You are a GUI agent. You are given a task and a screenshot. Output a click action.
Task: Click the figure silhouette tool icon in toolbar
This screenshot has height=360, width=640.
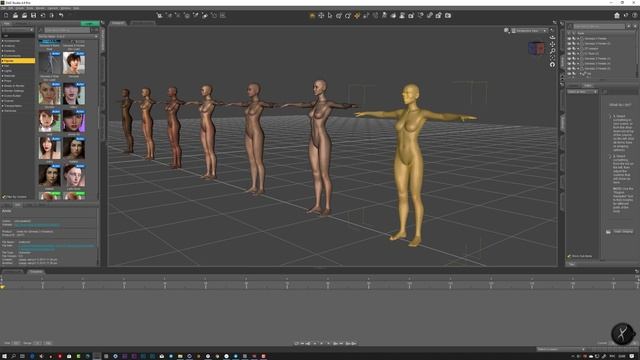(x=402, y=16)
